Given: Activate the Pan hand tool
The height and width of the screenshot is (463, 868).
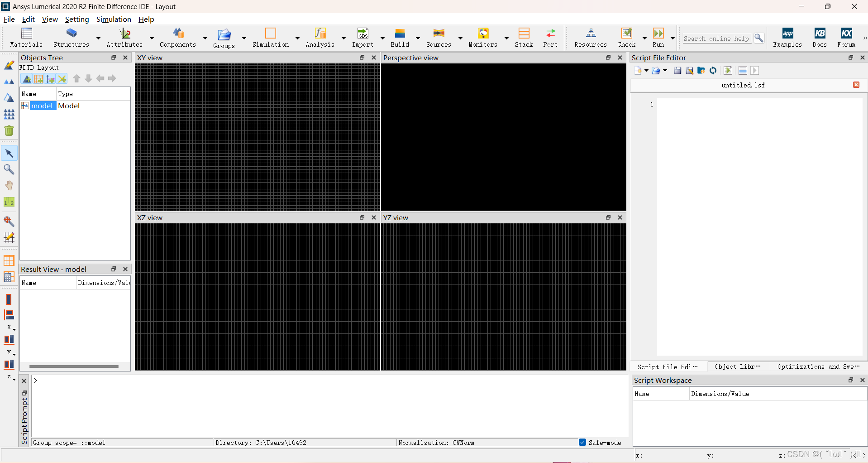Looking at the screenshot, I should [x=9, y=186].
